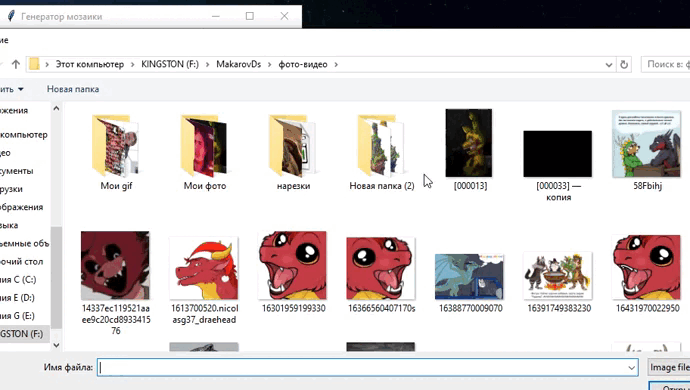Open Видео in the navigation pane
Image resolution: width=690 pixels, height=390 pixels.
click(x=5, y=153)
